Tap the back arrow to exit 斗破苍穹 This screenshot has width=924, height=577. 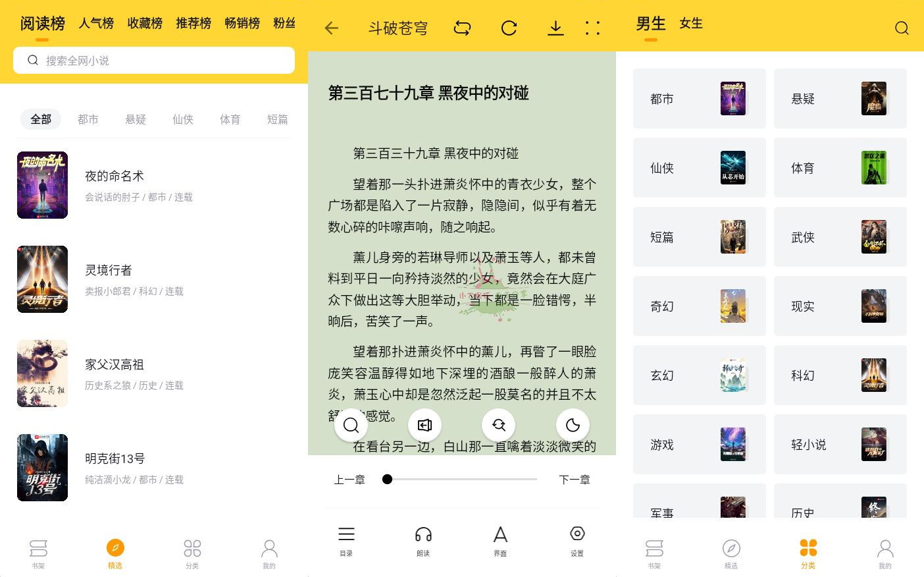[x=331, y=28]
